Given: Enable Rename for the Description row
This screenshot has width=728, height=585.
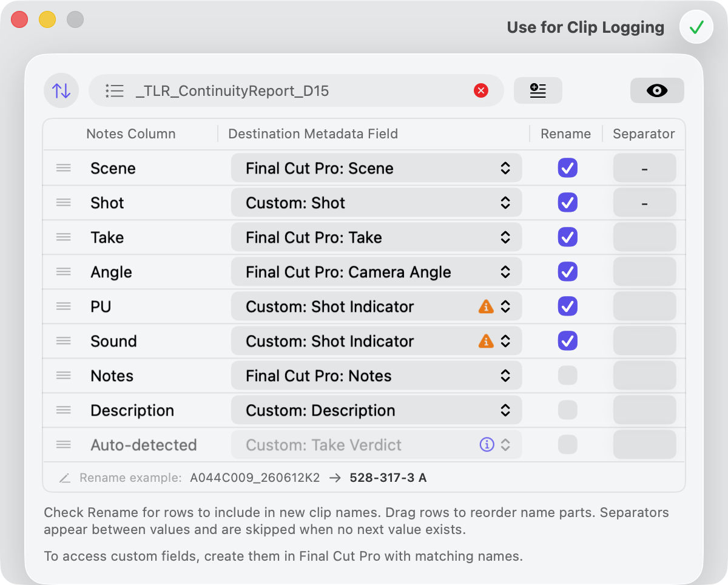Looking at the screenshot, I should click(x=568, y=410).
